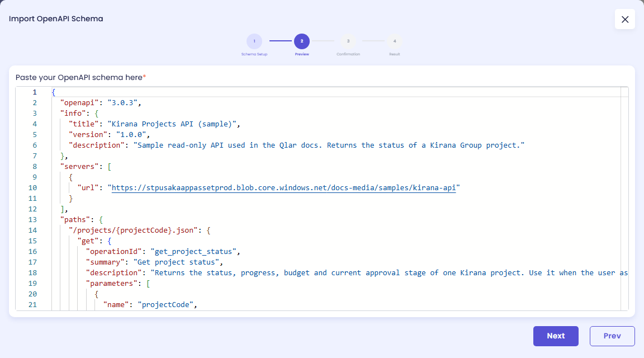The height and width of the screenshot is (358, 644).
Task: Click the "3.0.3" version value
Action: (122, 103)
